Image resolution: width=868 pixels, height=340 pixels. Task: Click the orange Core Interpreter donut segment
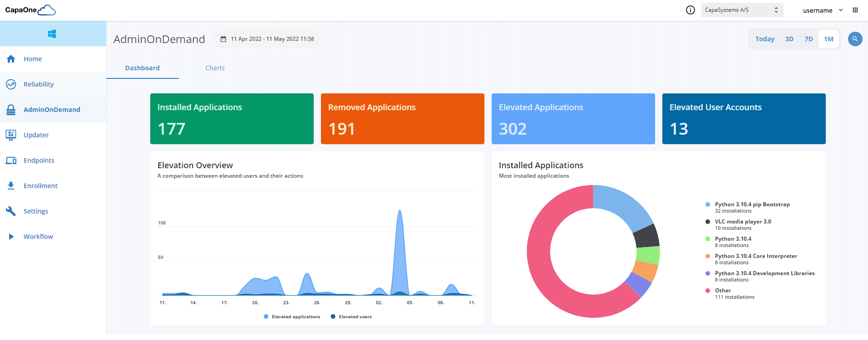point(645,271)
